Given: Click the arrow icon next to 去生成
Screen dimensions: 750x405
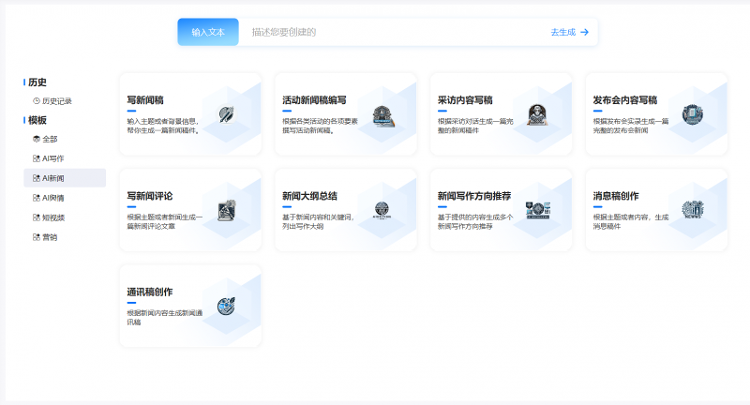Looking at the screenshot, I should point(585,32).
